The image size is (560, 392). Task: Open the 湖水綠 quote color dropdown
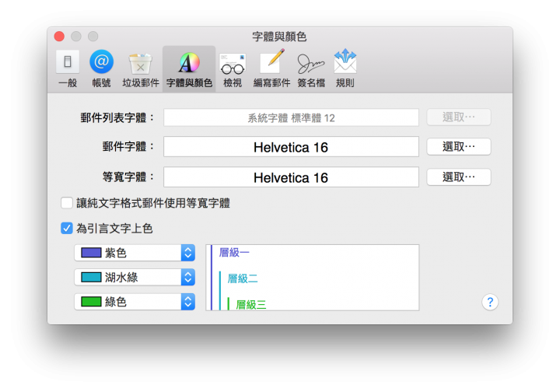point(135,278)
